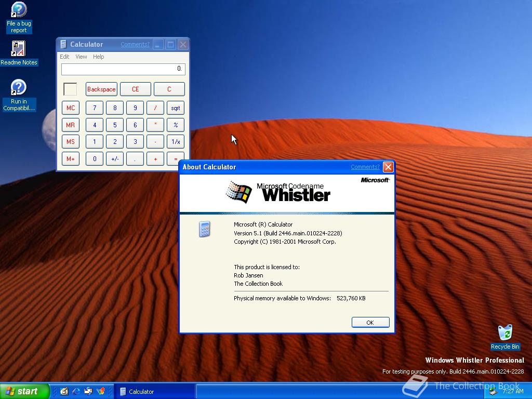Click Comments? link in About Calculator dialog
This screenshot has width=532, height=399.
click(365, 167)
